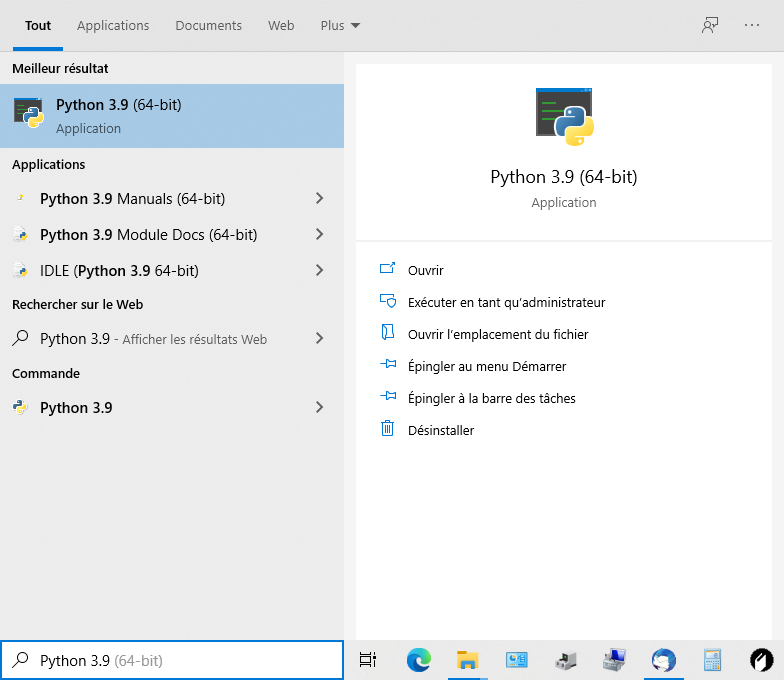Screen dimensions: 784x680
Task: Open the three-dots options menu
Action: (752, 25)
